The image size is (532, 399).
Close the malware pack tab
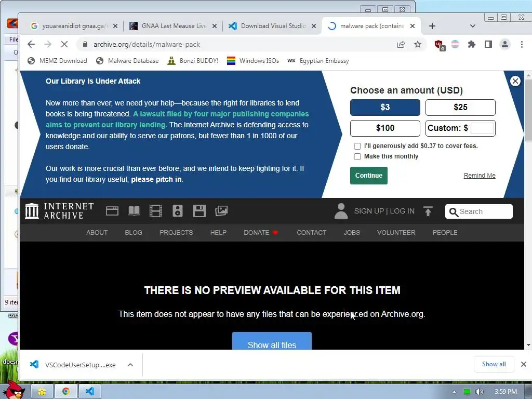tap(412, 26)
